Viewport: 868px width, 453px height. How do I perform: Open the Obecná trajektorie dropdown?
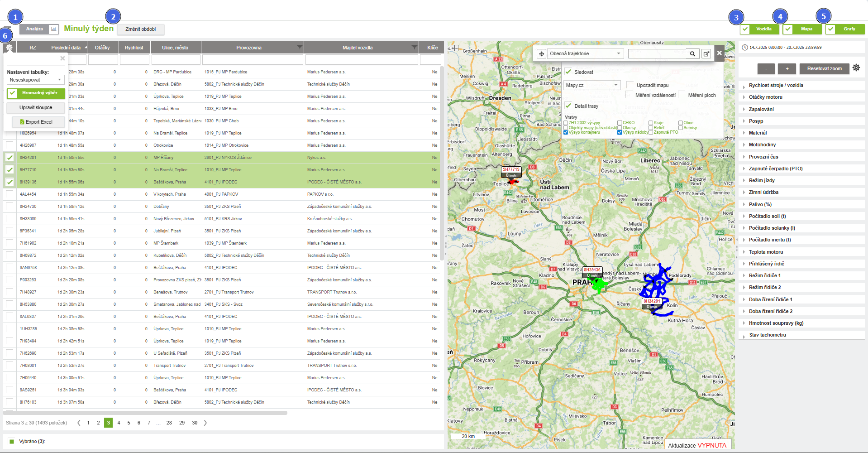pyautogui.click(x=585, y=54)
